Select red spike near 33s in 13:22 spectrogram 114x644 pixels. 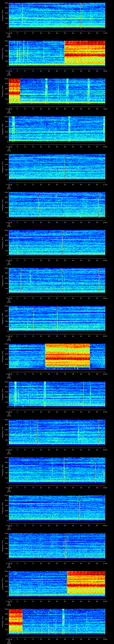click(62, 243)
